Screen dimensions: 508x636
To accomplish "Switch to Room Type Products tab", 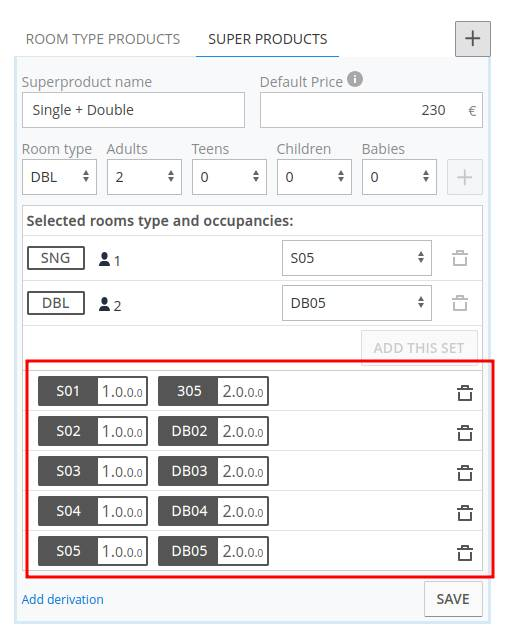I will 103,39.
